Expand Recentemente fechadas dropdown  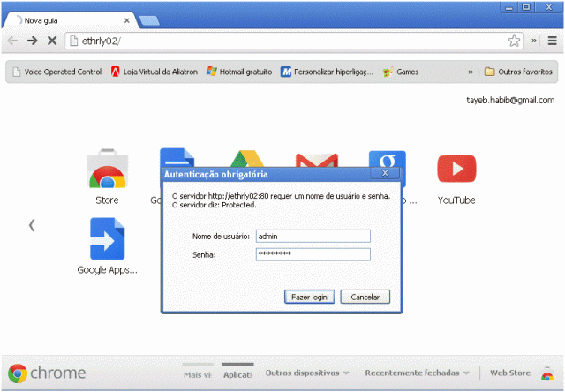[418, 373]
